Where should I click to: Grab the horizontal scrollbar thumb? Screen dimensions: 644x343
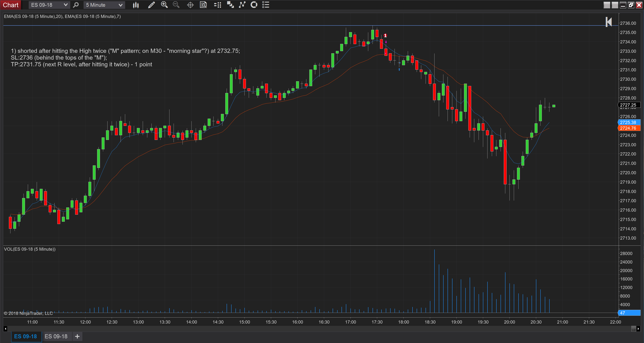pyautogui.click(x=633, y=329)
